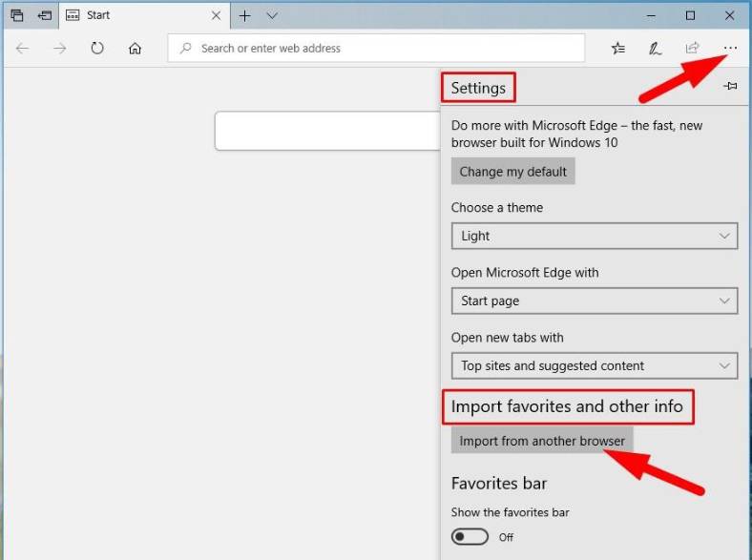Focus the search or web address bar
This screenshot has width=752, height=560.
376,48
